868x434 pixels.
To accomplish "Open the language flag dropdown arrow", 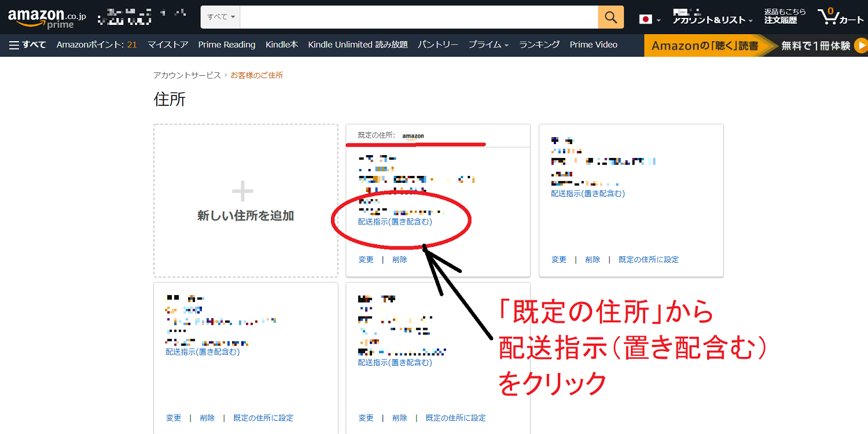I will 659,21.
